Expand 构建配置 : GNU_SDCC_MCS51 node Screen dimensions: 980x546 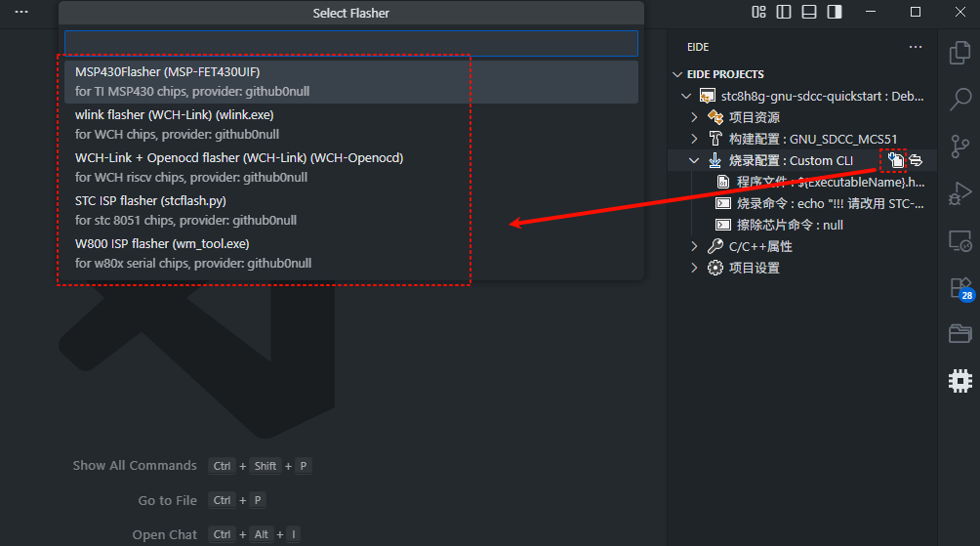click(x=694, y=139)
